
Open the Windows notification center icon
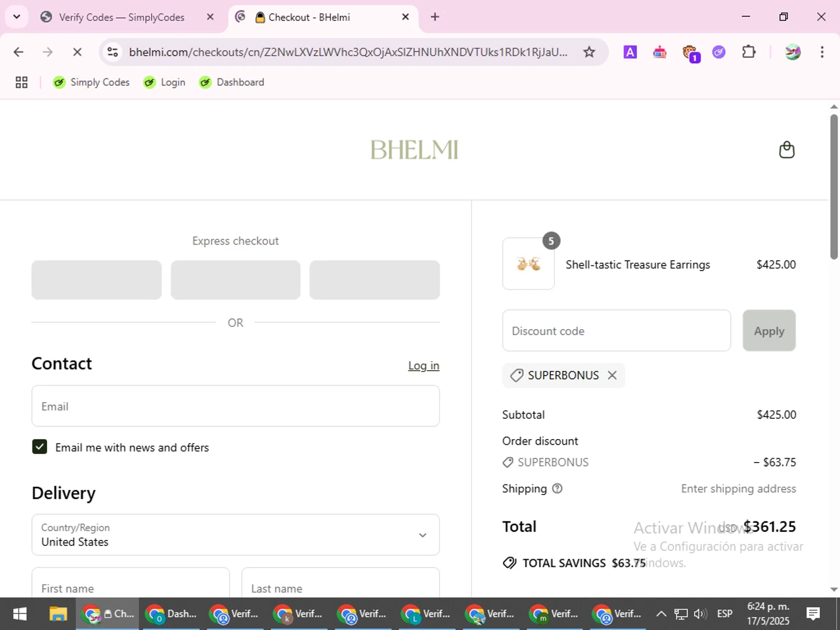pyautogui.click(x=813, y=614)
